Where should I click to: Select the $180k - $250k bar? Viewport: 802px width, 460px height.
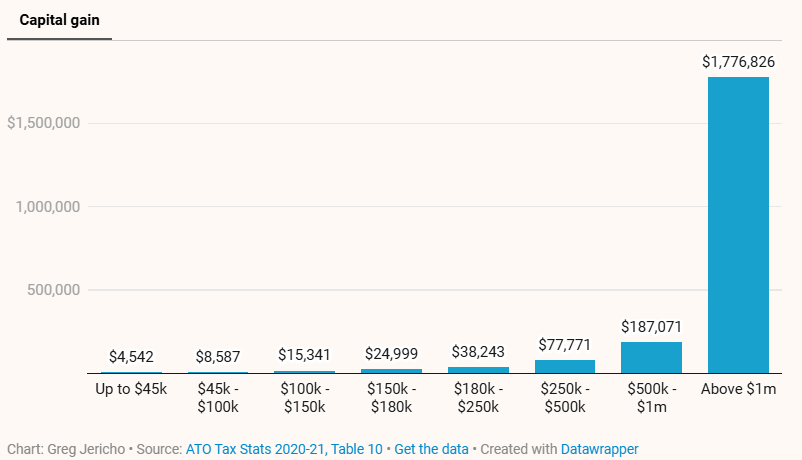tap(478, 370)
